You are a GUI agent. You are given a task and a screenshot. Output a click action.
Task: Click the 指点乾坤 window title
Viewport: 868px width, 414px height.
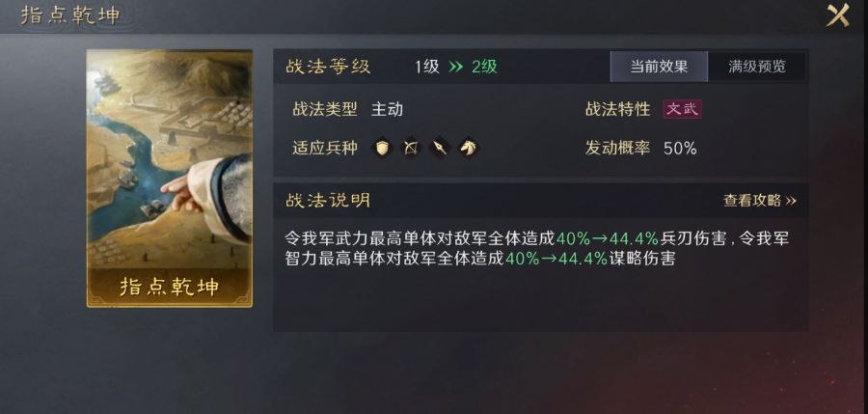pos(70,15)
